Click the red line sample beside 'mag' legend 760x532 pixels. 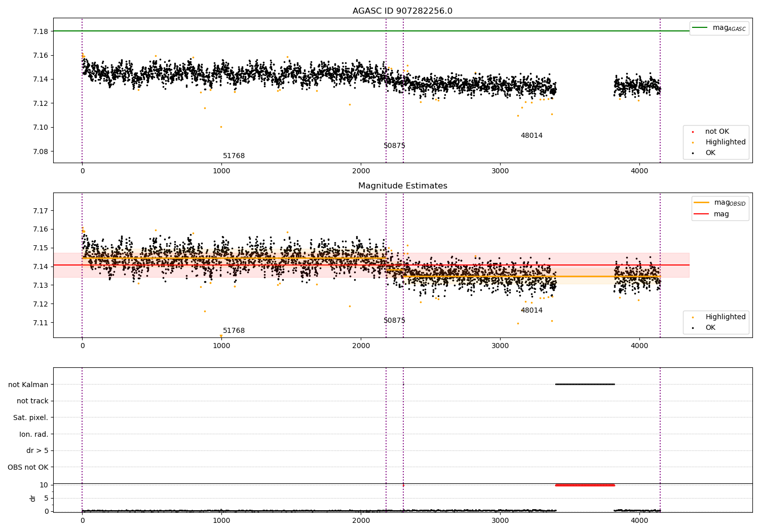coord(702,214)
